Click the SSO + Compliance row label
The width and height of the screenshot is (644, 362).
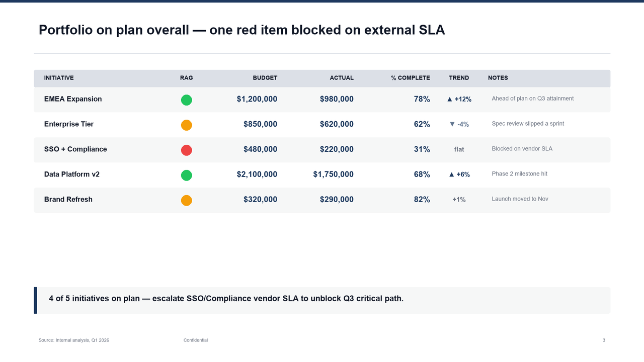tap(75, 149)
